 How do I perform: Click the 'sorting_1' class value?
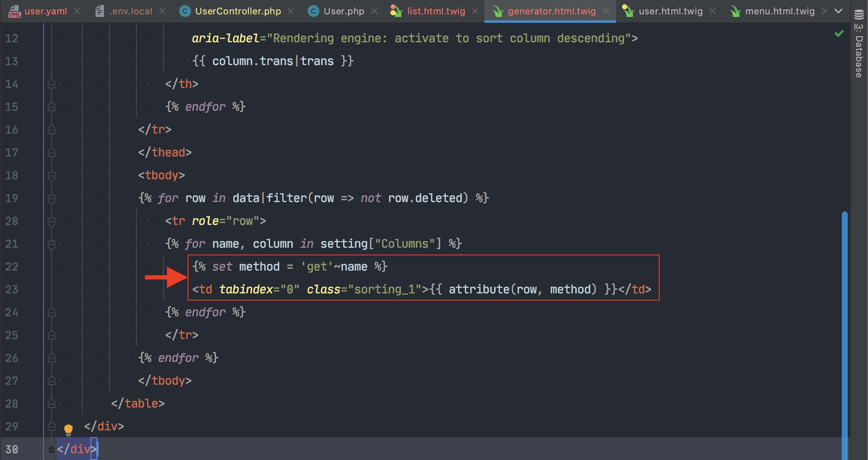(x=385, y=290)
